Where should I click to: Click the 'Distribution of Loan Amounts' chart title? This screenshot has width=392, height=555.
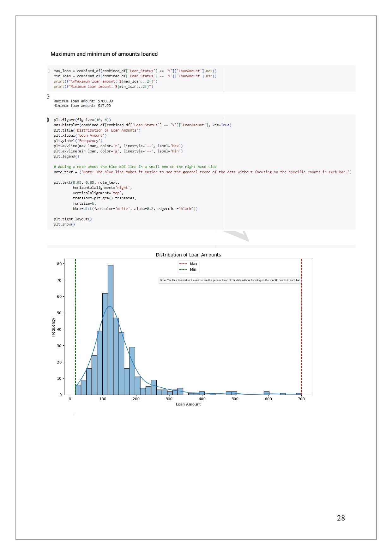188,255
